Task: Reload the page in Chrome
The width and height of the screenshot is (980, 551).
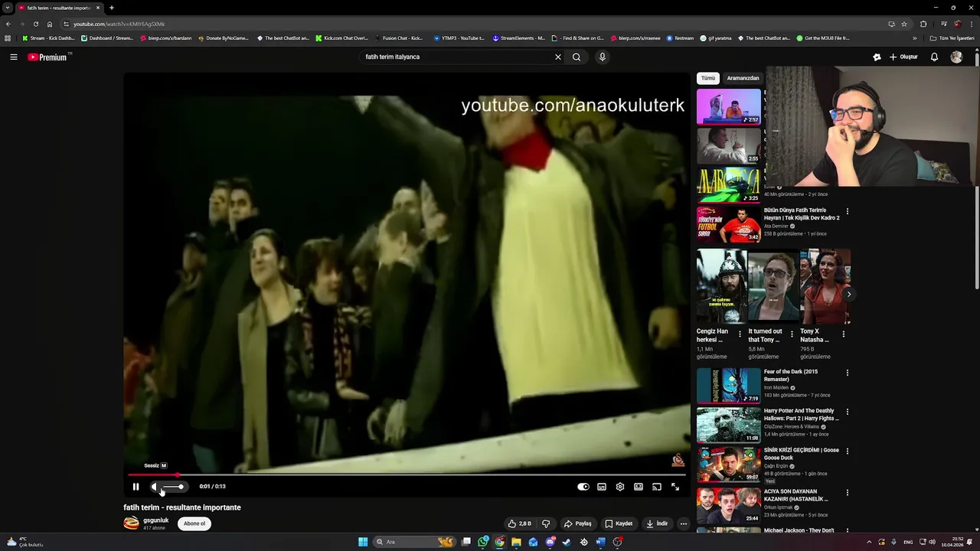Action: (x=35, y=24)
